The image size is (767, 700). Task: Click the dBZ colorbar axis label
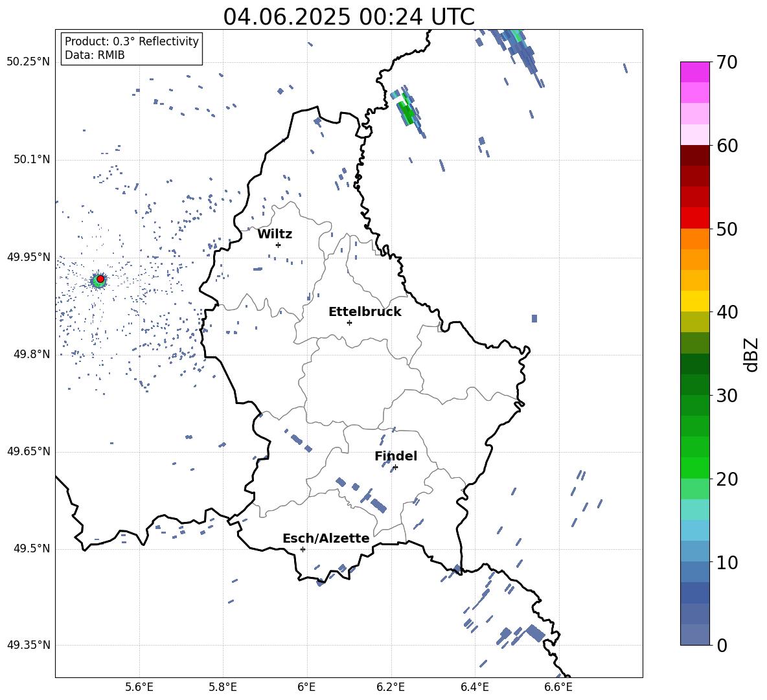coord(752,354)
